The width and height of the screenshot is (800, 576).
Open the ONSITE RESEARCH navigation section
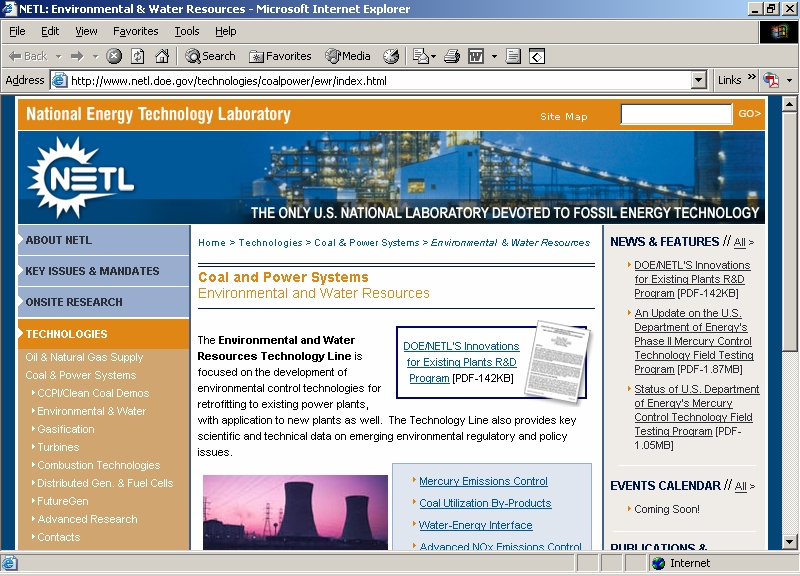pyautogui.click(x=104, y=302)
